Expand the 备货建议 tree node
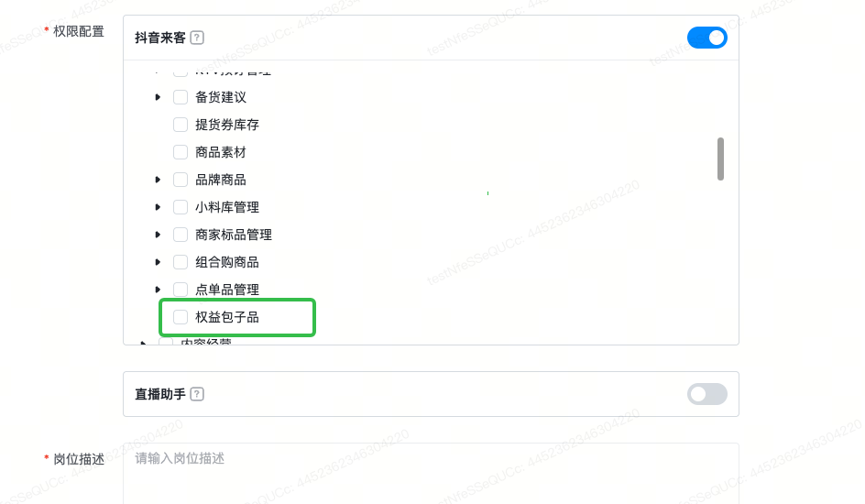 pyautogui.click(x=159, y=97)
